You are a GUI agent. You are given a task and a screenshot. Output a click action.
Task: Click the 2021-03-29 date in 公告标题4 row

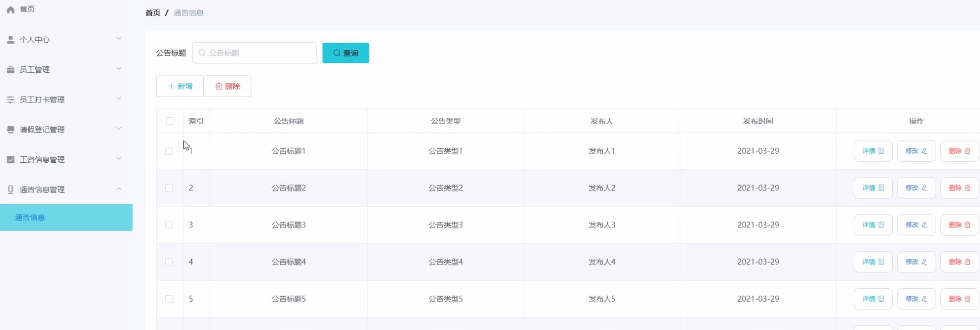(758, 262)
